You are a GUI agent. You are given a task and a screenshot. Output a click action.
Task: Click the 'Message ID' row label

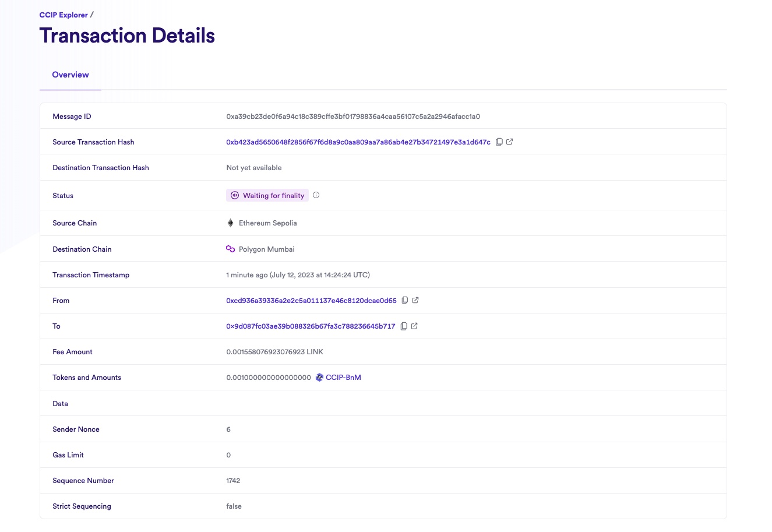point(72,116)
